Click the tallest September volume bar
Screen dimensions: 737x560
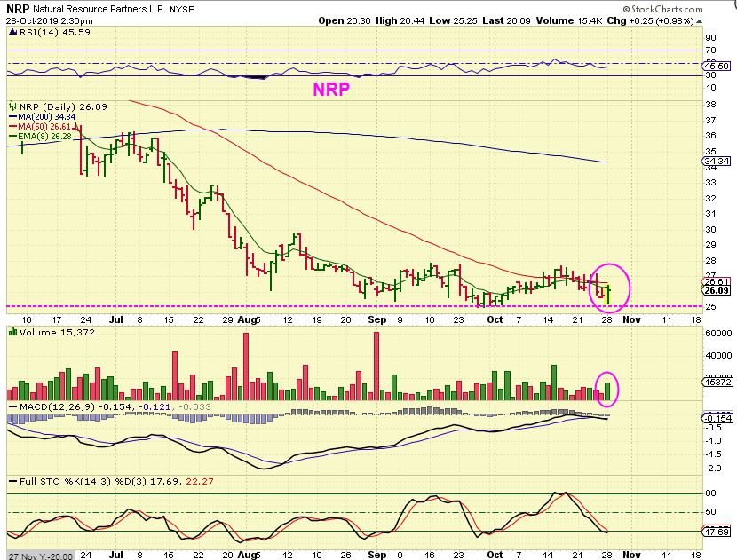(376, 366)
